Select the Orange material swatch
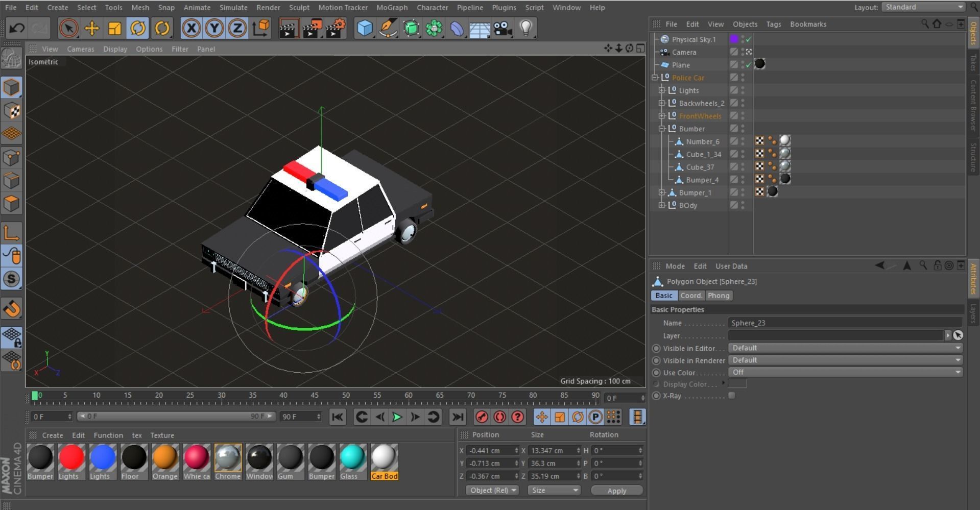980x510 pixels. tap(165, 462)
